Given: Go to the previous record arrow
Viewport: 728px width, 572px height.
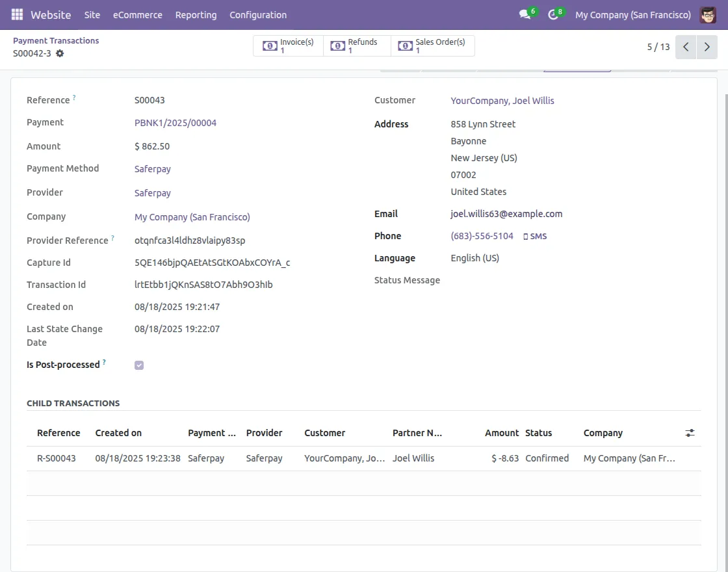Looking at the screenshot, I should tap(686, 47).
